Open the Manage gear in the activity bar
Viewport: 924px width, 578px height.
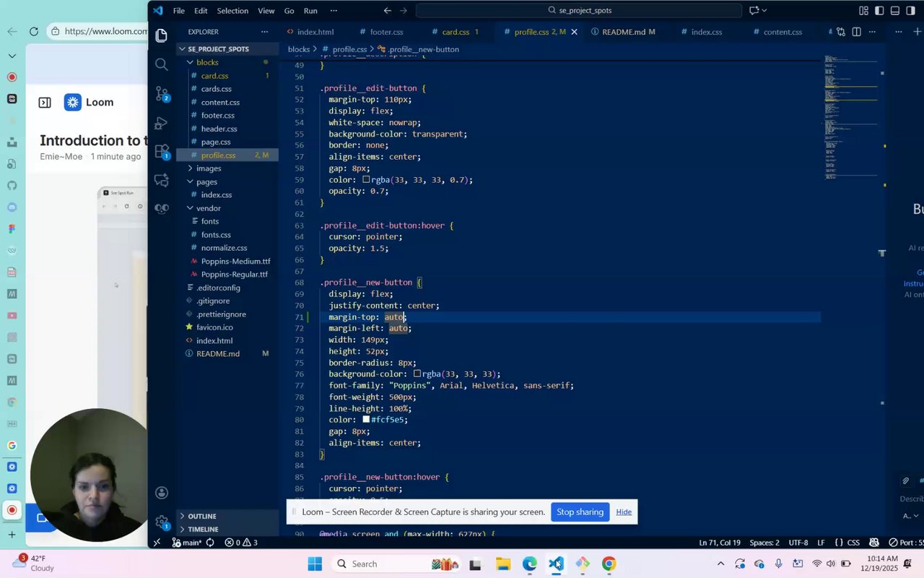(x=162, y=522)
